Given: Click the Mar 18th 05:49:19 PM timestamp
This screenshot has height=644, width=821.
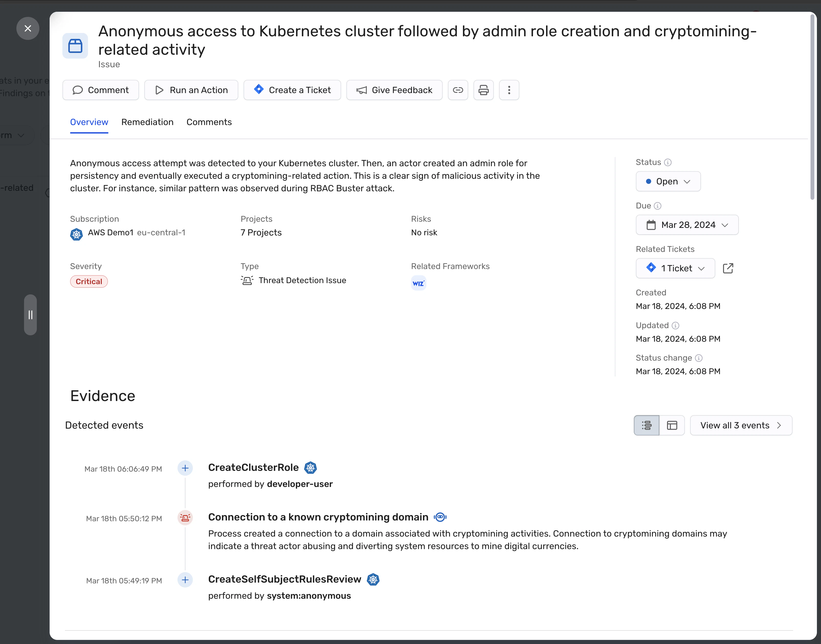Looking at the screenshot, I should tap(124, 581).
